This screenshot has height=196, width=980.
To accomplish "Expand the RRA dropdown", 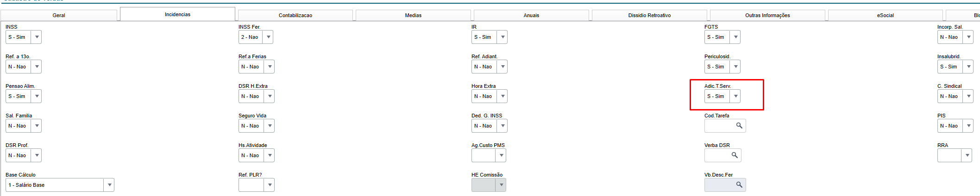I will (967, 155).
